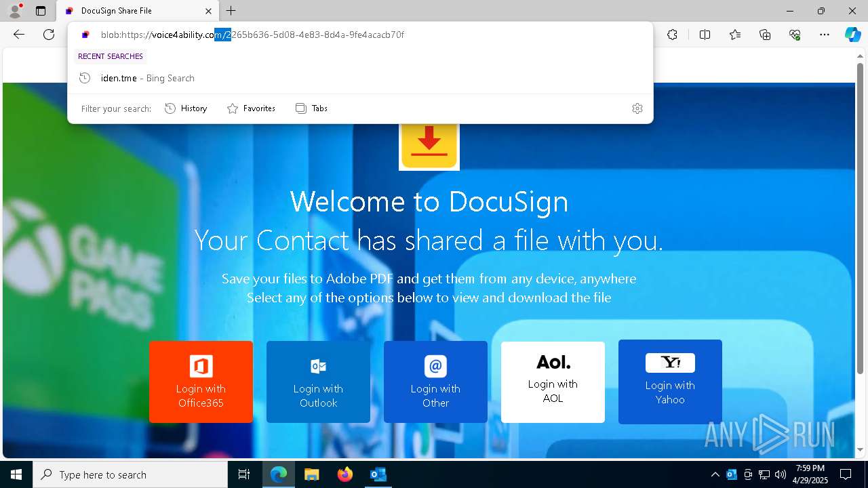868x488 pixels.
Task: Click the volume speaker tray icon
Action: click(781, 474)
